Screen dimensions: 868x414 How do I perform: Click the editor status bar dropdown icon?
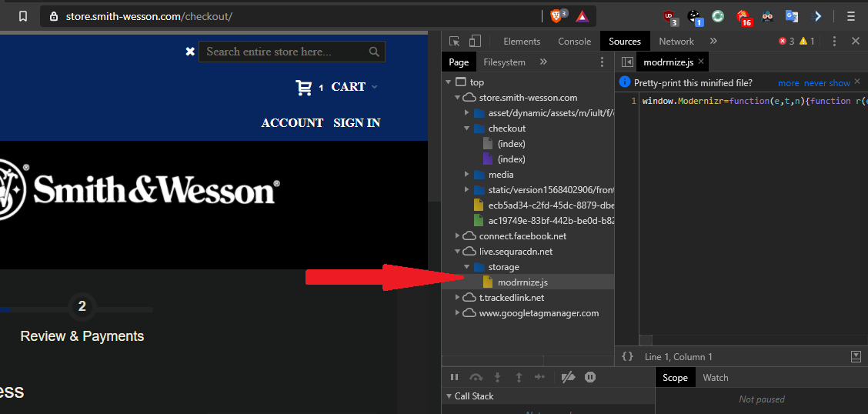856,356
